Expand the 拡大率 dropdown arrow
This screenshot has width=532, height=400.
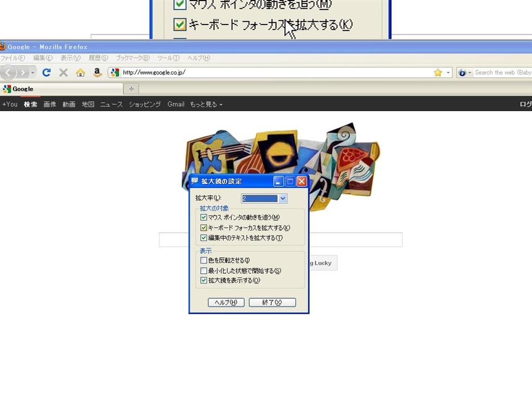coord(283,198)
